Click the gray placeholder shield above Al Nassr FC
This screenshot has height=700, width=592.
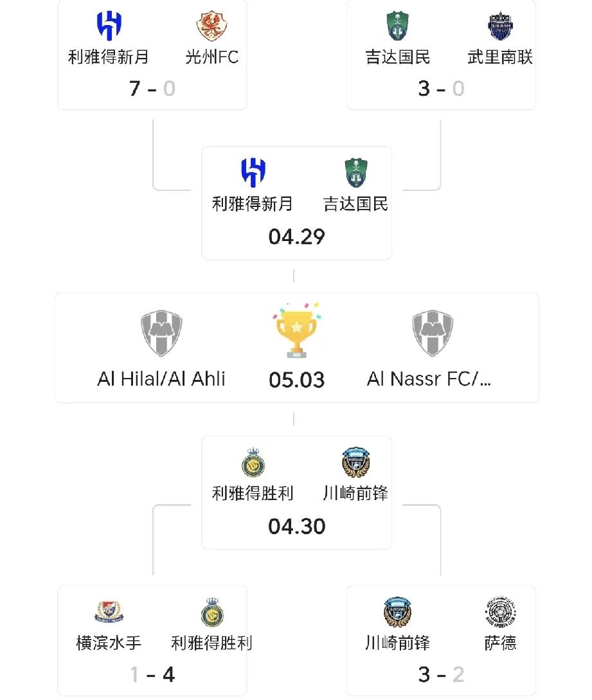(x=432, y=334)
